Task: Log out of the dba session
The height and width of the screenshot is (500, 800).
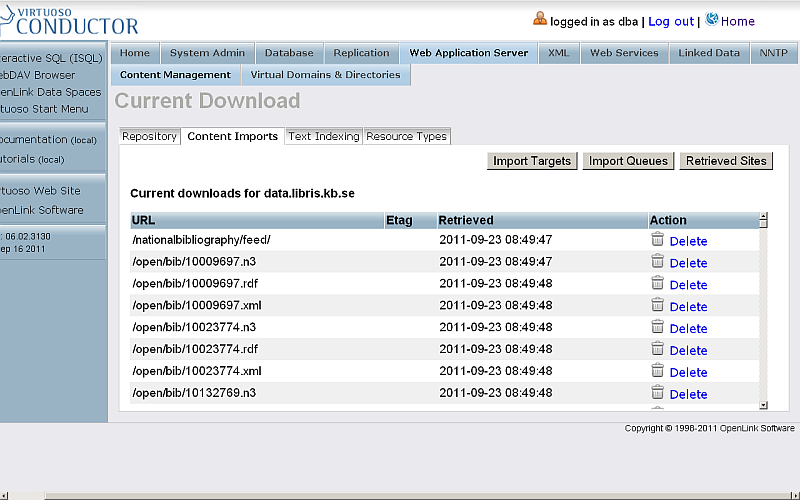Action: tap(670, 21)
